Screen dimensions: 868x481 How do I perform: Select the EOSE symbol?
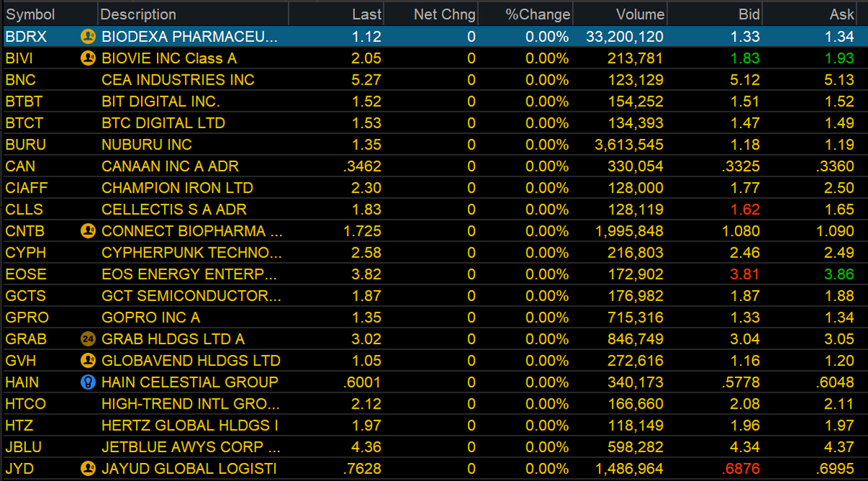25,274
